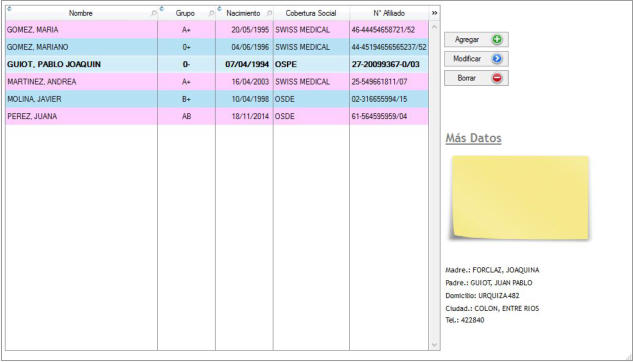Expand hidden columns with the double chevron
Viewport: 633px width, 362px height.
pyautogui.click(x=434, y=13)
